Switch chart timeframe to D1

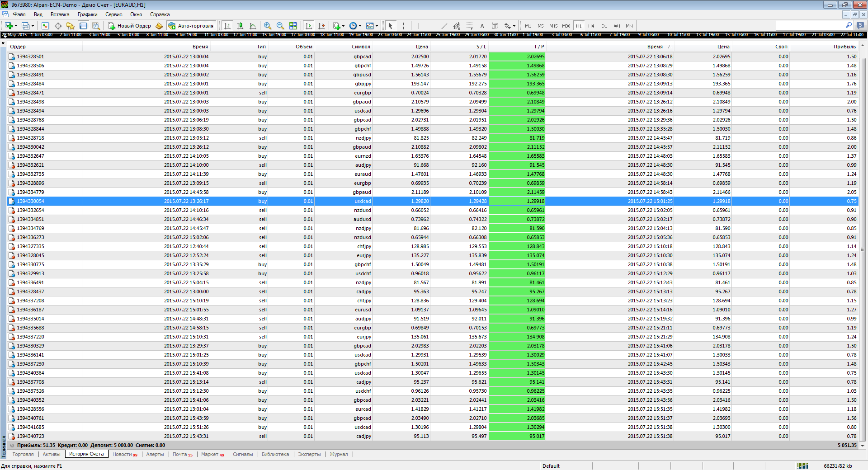coord(604,26)
